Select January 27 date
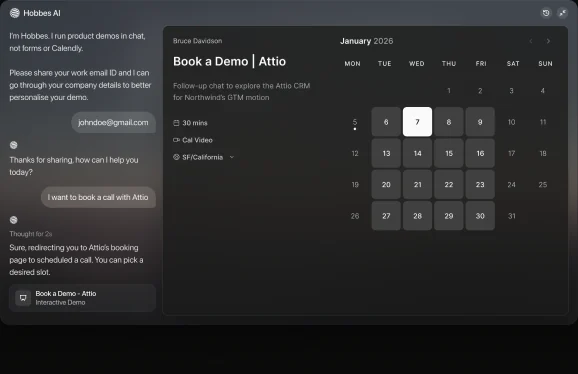The image size is (578, 374). click(386, 216)
